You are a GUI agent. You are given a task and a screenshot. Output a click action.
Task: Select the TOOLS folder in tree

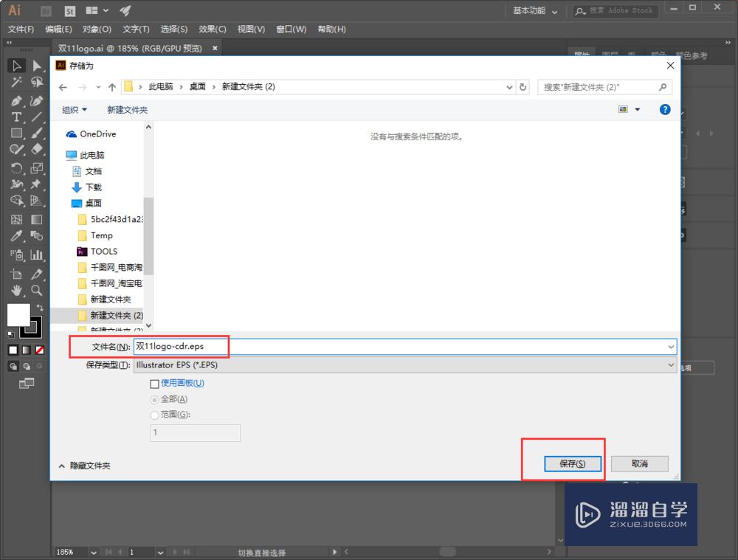coord(97,252)
